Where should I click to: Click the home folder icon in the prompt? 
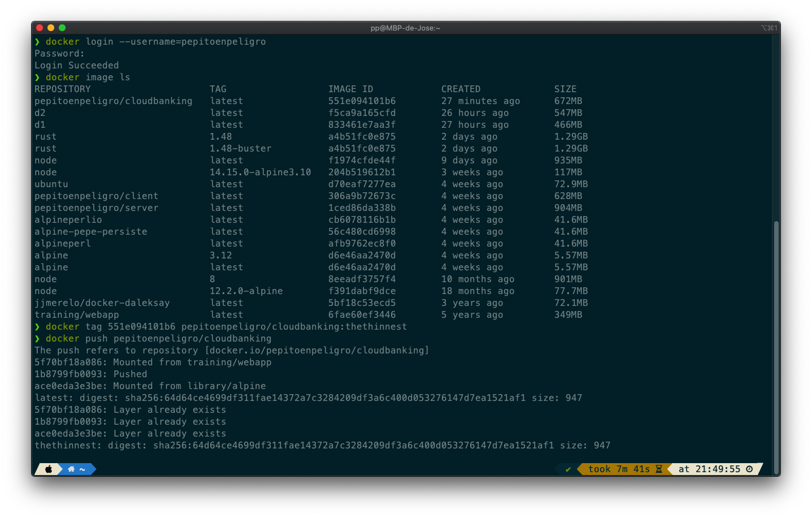click(x=72, y=469)
